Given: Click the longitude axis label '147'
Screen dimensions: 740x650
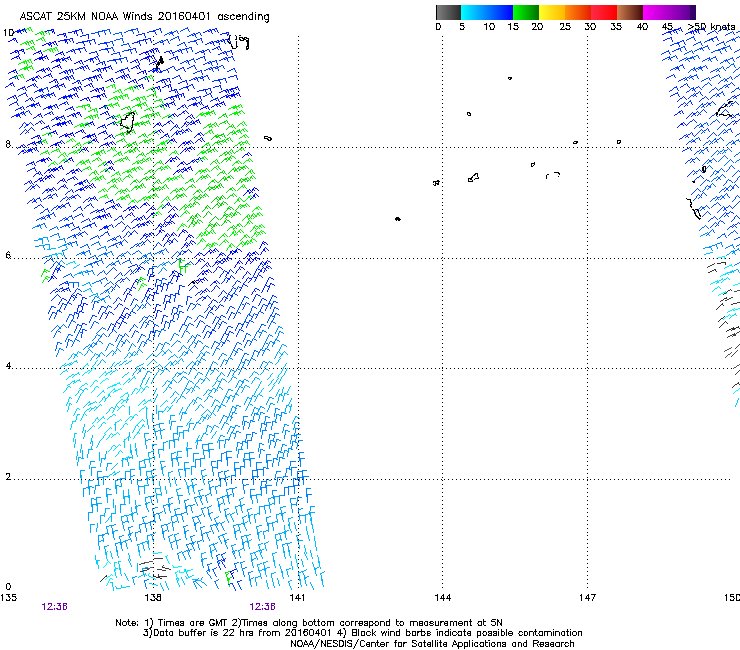Looking at the screenshot, I should [587, 598].
